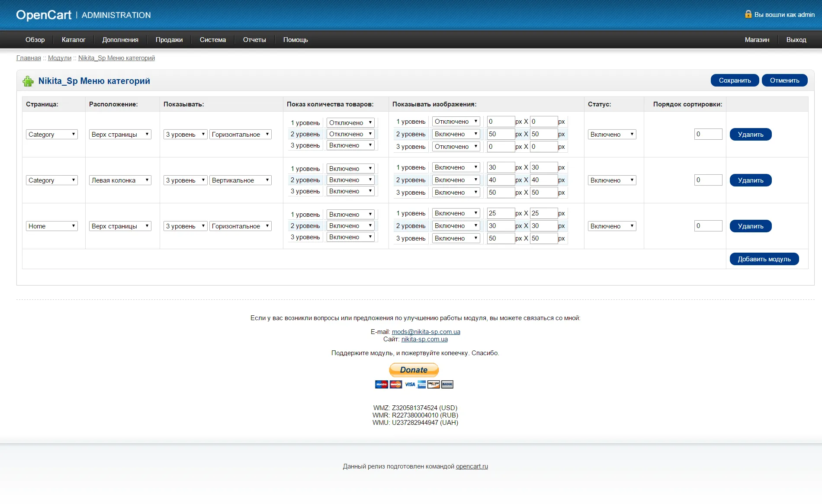Click Добавить модуль button
Viewport: 822px width, 504px height.
click(x=764, y=259)
